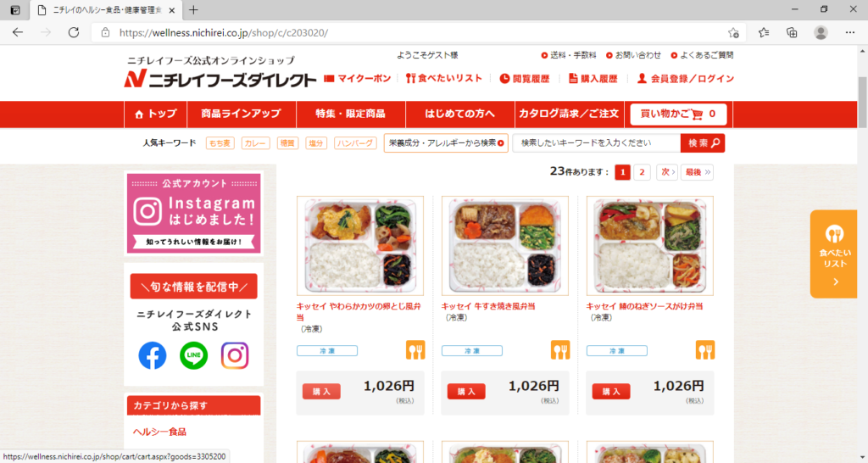868x463 pixels.
Task: Click the 旬な情報を配信中 banner
Action: coord(194,287)
